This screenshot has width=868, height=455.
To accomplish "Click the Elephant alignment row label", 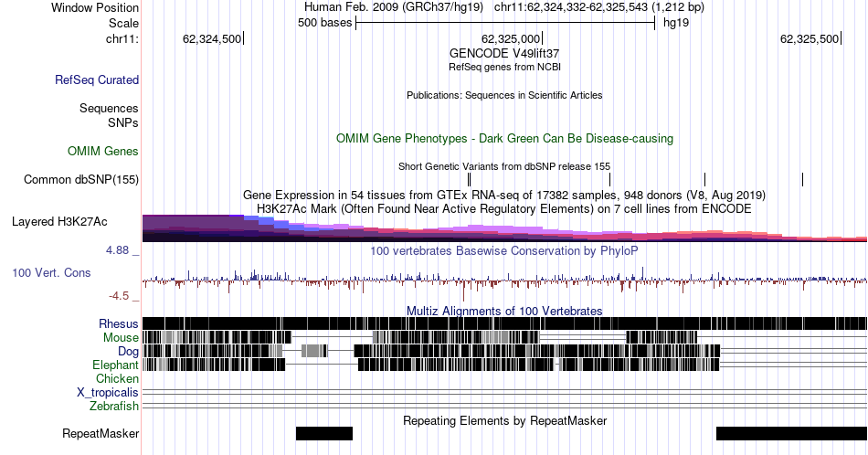I will click(x=115, y=365).
